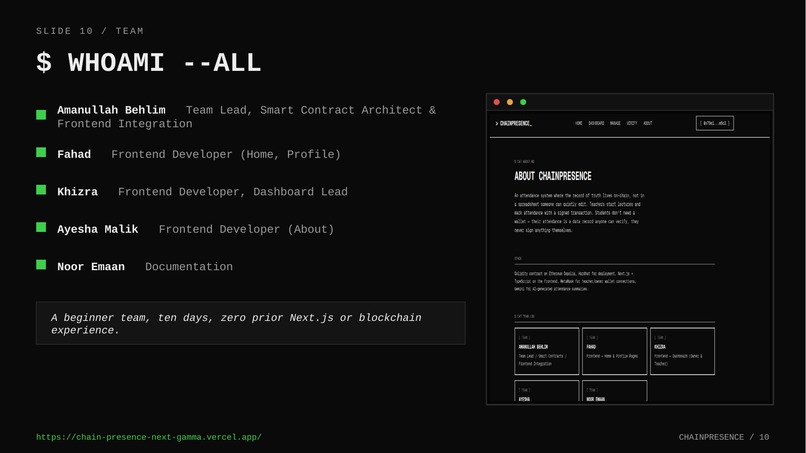Click "Frontend Developer (About)" role text

[246, 229]
